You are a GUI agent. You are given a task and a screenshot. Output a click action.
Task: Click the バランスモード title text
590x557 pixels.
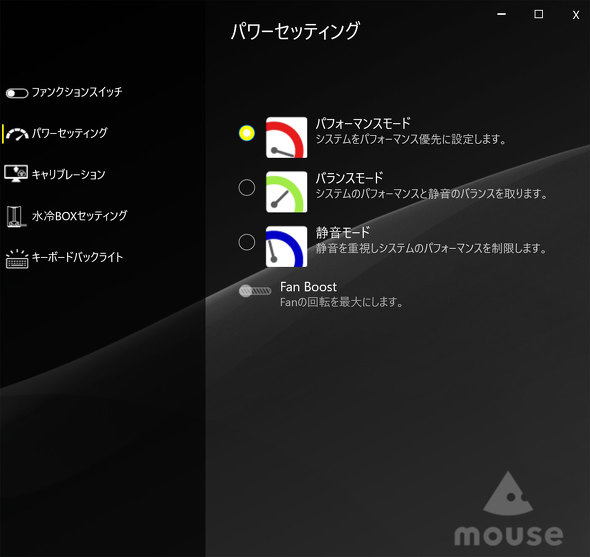(x=349, y=178)
